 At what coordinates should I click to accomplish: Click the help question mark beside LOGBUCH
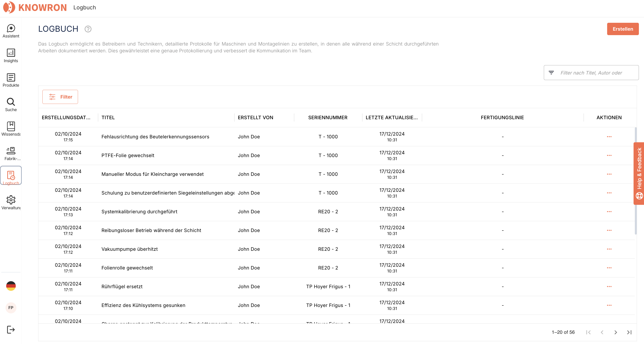tap(88, 29)
